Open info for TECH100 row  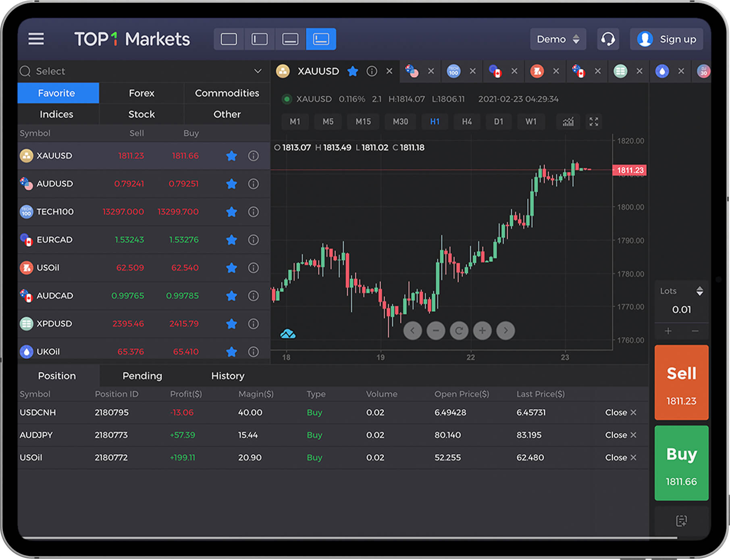click(253, 212)
